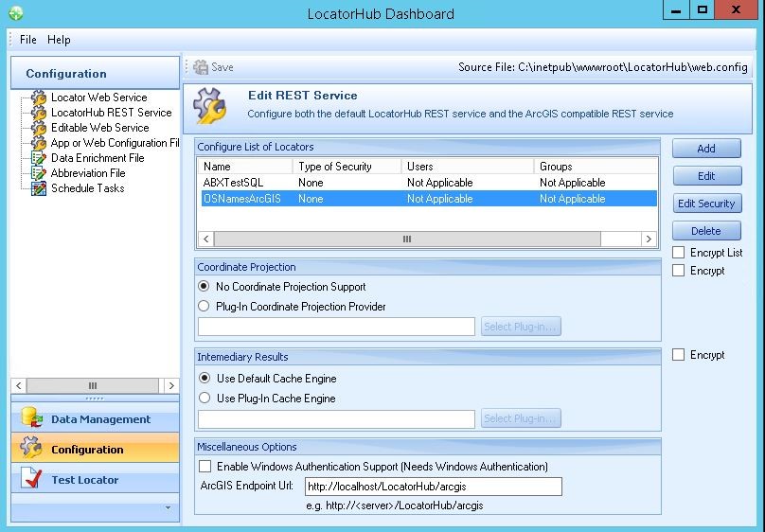Click the Schedule Tasks calendar icon
765x532 pixels.
pyautogui.click(x=39, y=188)
